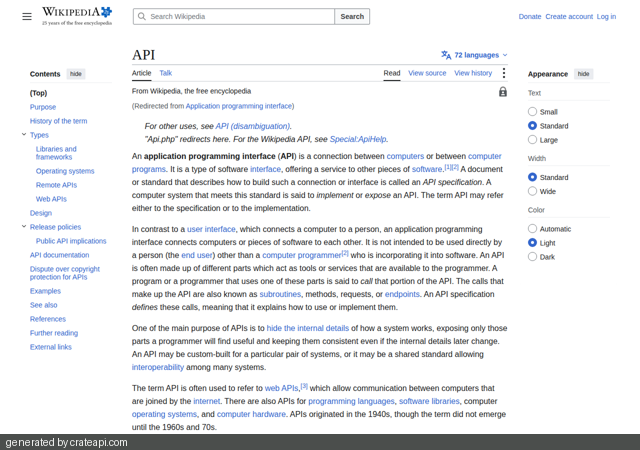Go to Dispute over copyright protection section
640x450 pixels.
(x=65, y=273)
